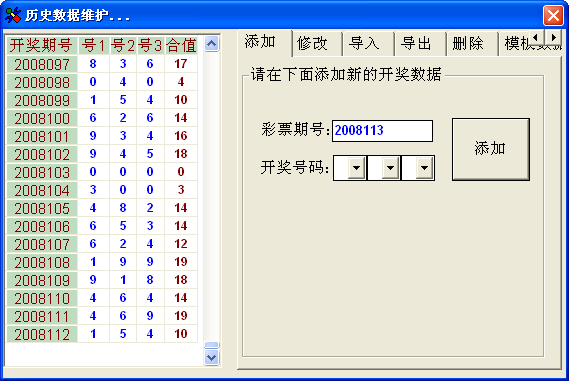Select row 2008108
Viewport: 569px width, 381px height.
102,262
